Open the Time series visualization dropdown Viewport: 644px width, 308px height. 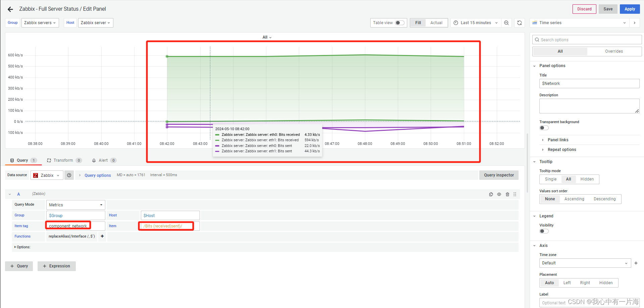pos(579,23)
